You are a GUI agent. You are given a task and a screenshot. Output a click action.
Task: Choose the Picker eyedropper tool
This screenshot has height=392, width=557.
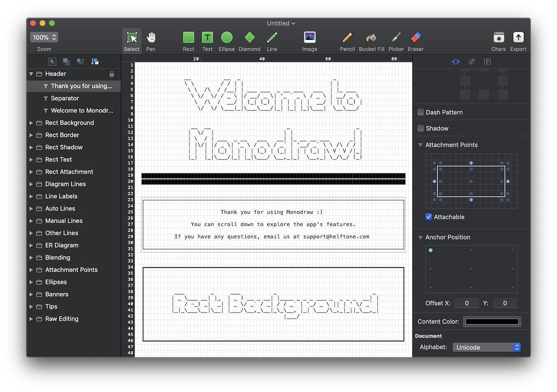(396, 41)
